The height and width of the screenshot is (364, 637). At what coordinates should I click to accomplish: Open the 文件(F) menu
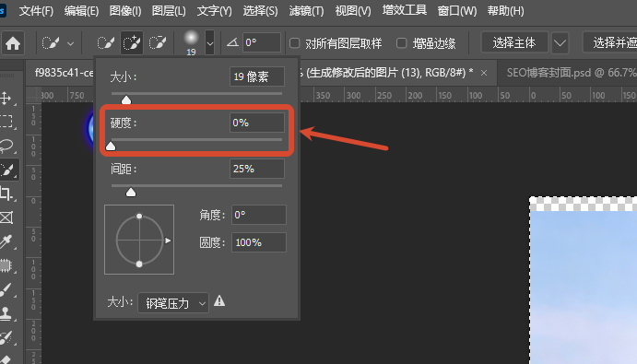tap(36, 11)
